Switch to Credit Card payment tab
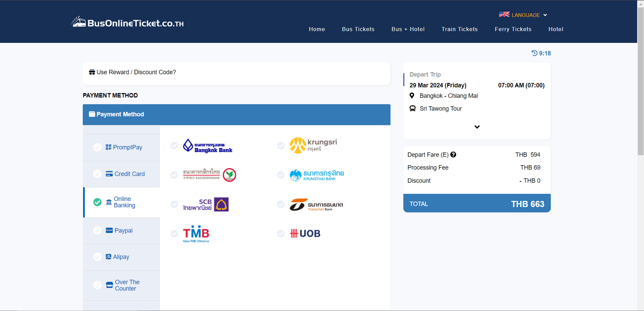 (121, 174)
